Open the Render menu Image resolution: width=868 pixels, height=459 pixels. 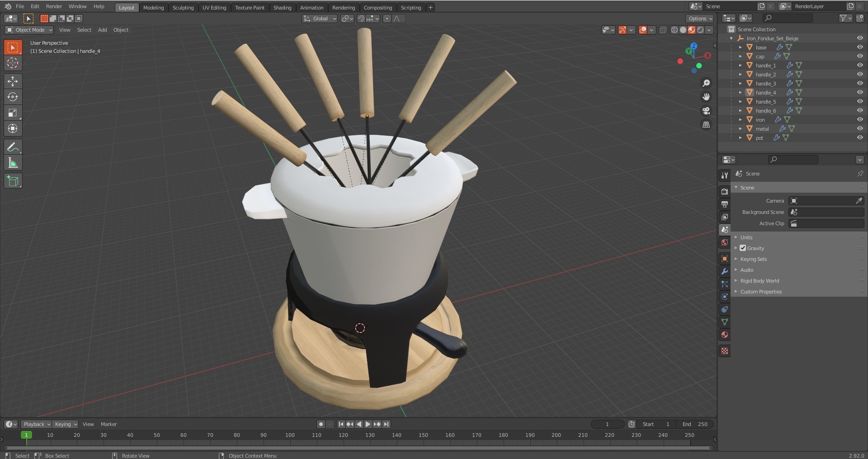tap(54, 6)
